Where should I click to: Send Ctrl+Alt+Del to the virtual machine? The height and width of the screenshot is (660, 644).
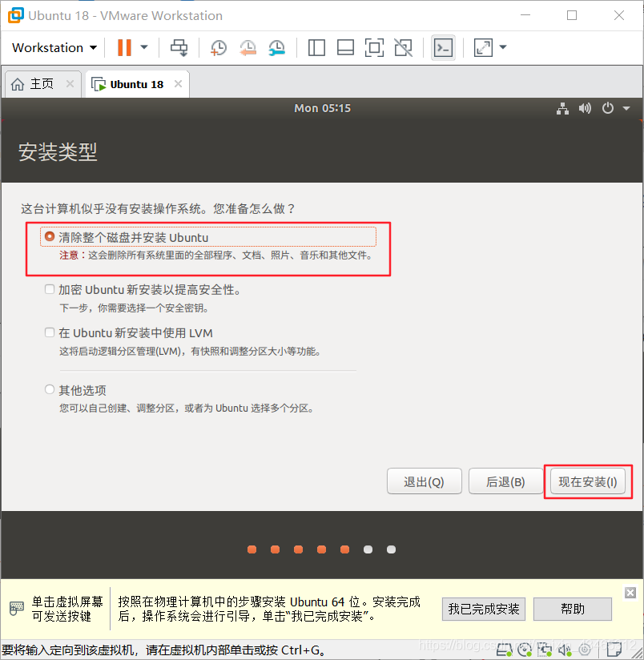tap(179, 47)
